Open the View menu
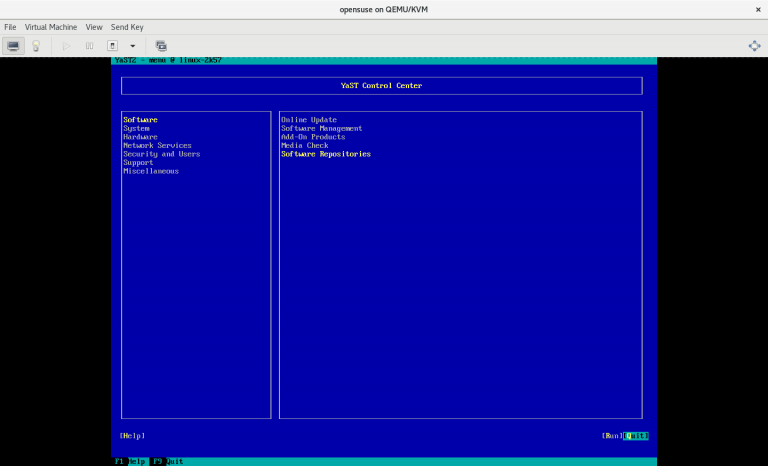The image size is (768, 466). click(x=94, y=27)
